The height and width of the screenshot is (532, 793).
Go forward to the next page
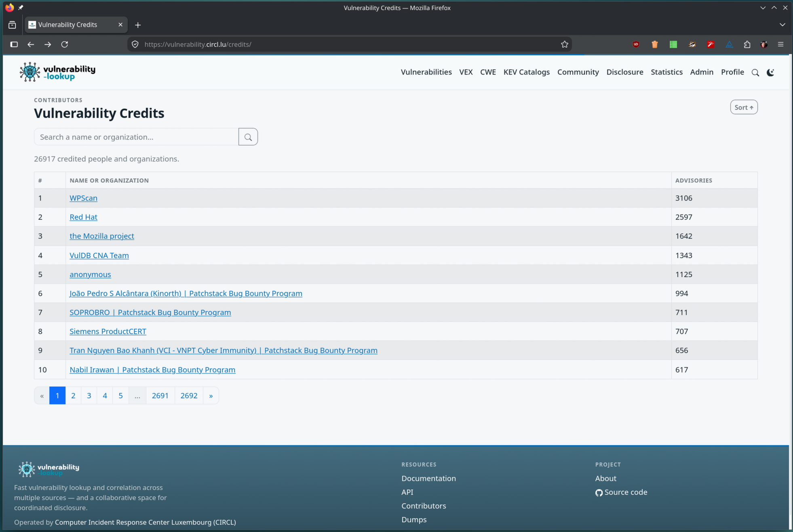48,44
